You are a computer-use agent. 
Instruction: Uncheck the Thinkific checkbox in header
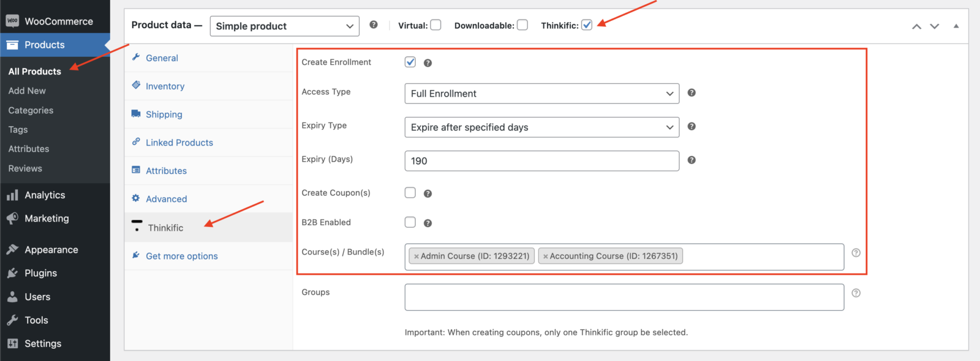587,25
